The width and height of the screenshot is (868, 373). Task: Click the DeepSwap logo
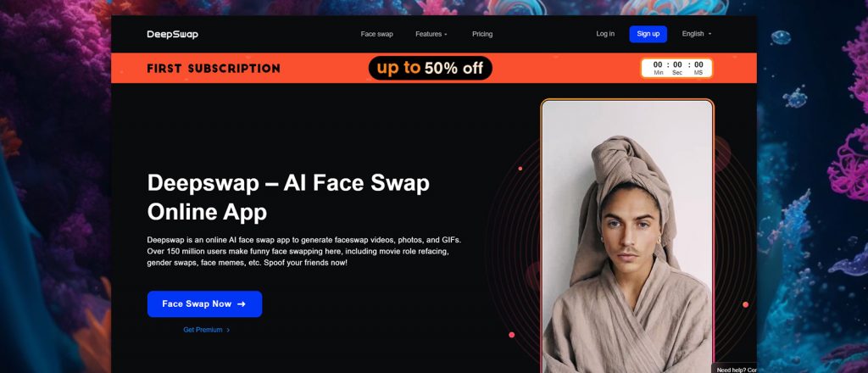172,34
